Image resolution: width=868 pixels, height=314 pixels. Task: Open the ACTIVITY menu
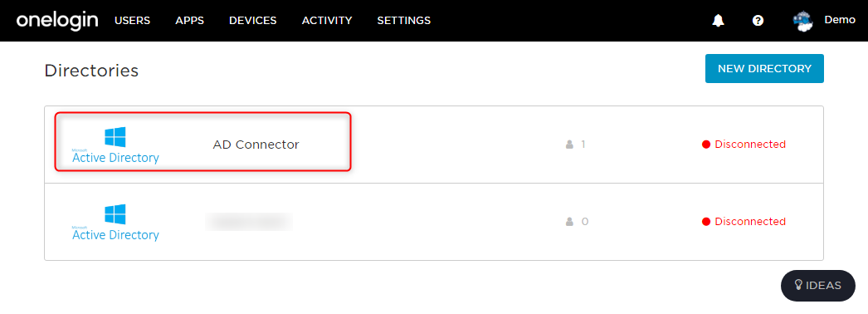click(x=327, y=21)
